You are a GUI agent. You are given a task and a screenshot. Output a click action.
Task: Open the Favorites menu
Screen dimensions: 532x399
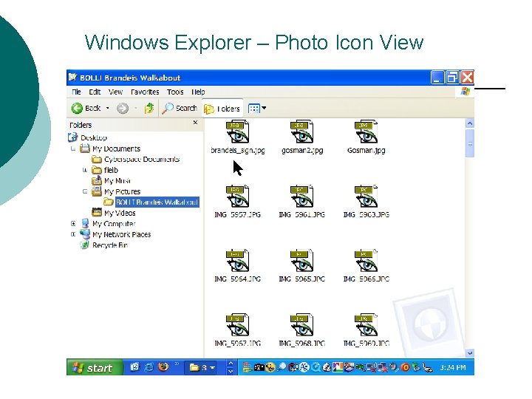point(145,92)
